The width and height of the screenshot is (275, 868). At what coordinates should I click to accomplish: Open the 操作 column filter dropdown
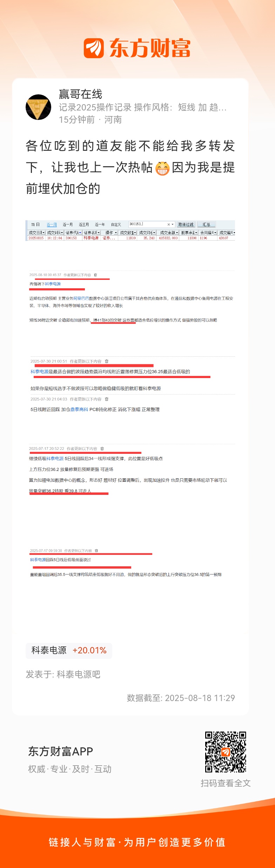pyautogui.click(x=116, y=233)
